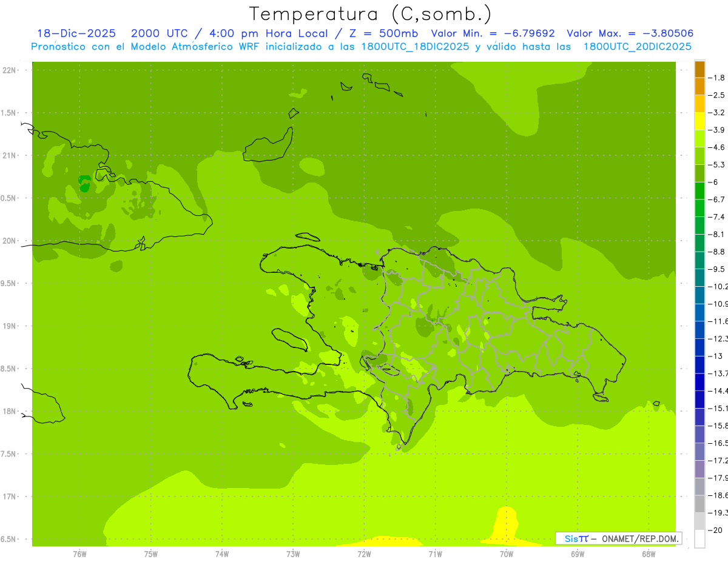
Task: Click the "74W" longitude label
Action: (222, 554)
